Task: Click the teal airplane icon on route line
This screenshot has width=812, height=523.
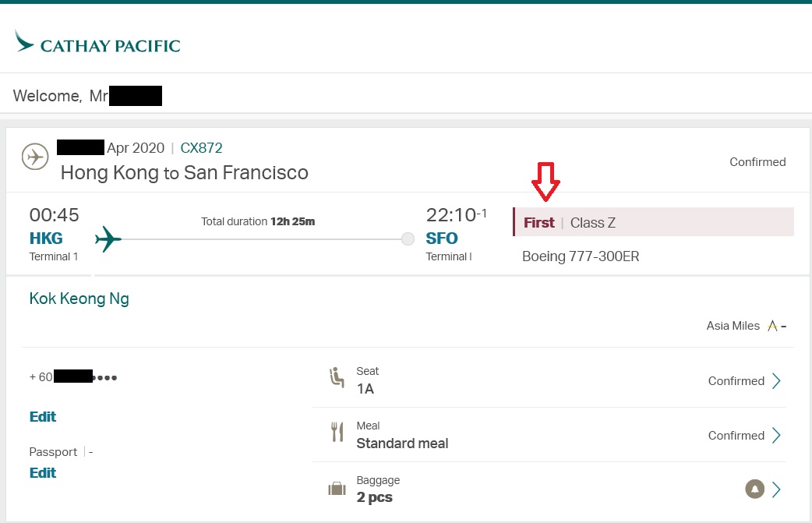Action: click(x=108, y=239)
